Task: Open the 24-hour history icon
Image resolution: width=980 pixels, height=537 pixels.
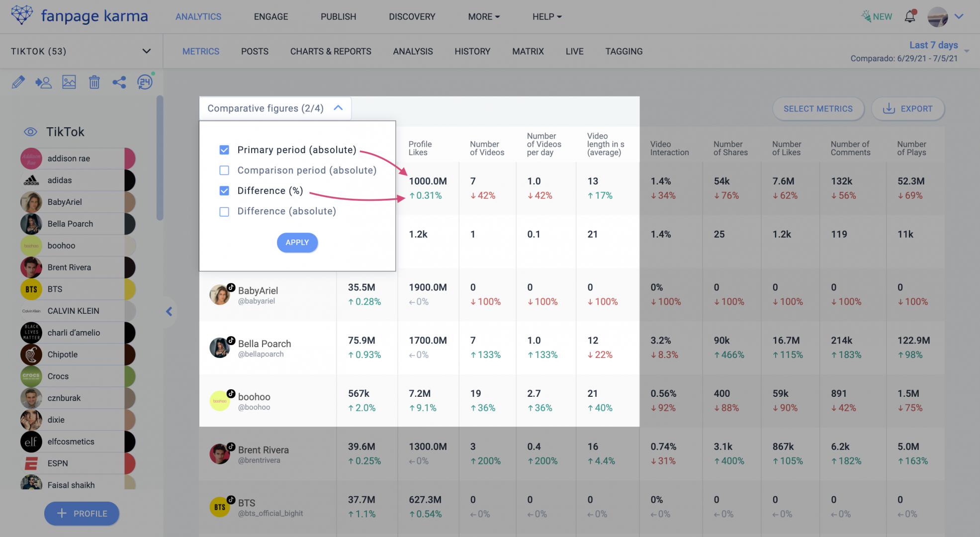Action: (145, 82)
